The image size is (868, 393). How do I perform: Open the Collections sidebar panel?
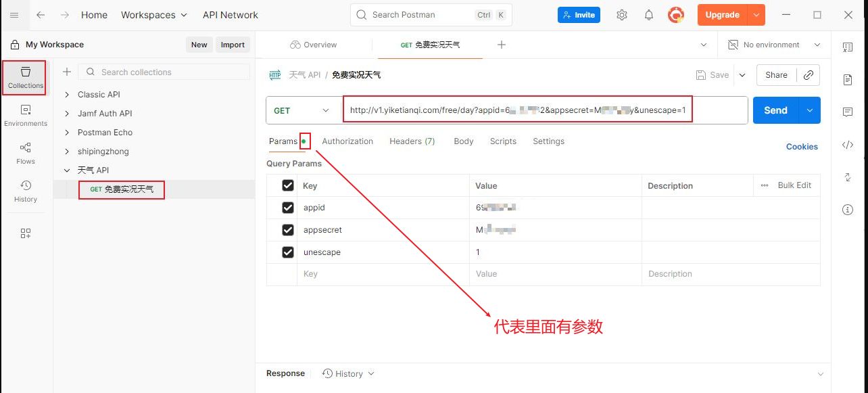click(26, 77)
